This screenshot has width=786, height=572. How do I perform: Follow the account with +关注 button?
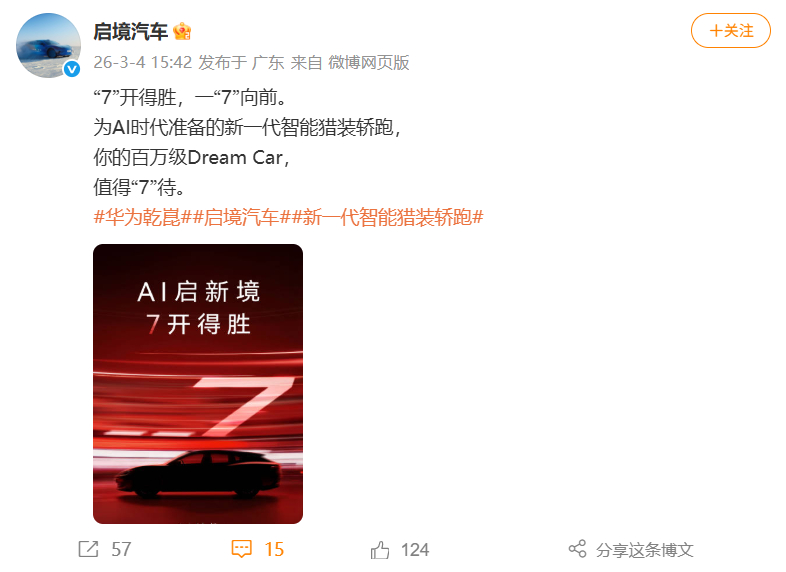pyautogui.click(x=730, y=31)
